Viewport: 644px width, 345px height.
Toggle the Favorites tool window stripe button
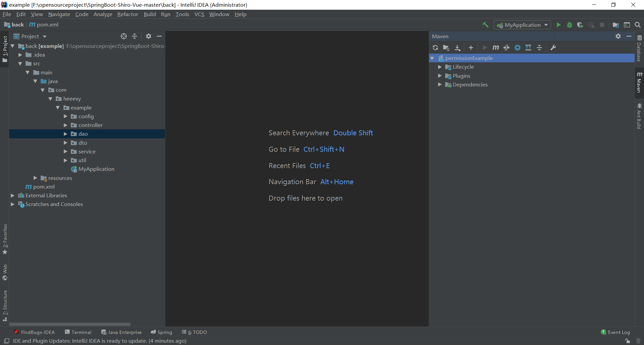pos(5,239)
